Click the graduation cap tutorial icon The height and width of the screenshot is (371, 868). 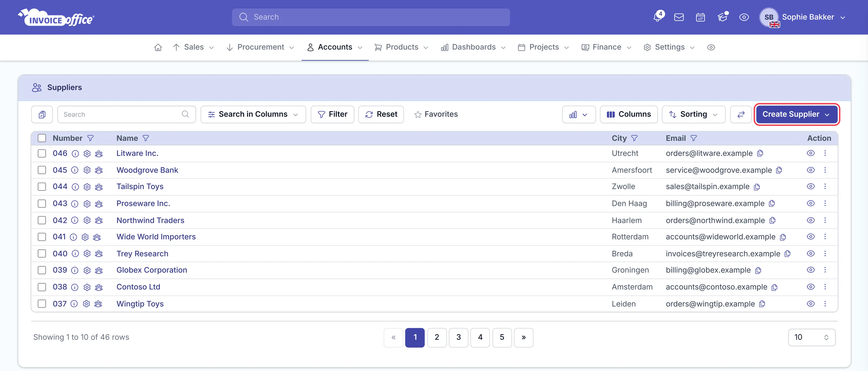tap(722, 17)
